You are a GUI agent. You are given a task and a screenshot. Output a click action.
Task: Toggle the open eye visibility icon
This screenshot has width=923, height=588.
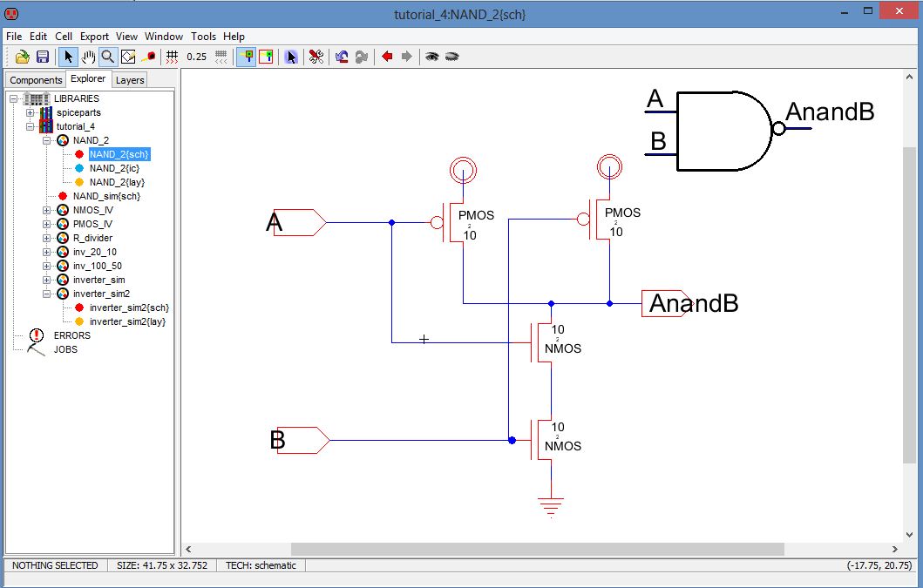click(431, 57)
